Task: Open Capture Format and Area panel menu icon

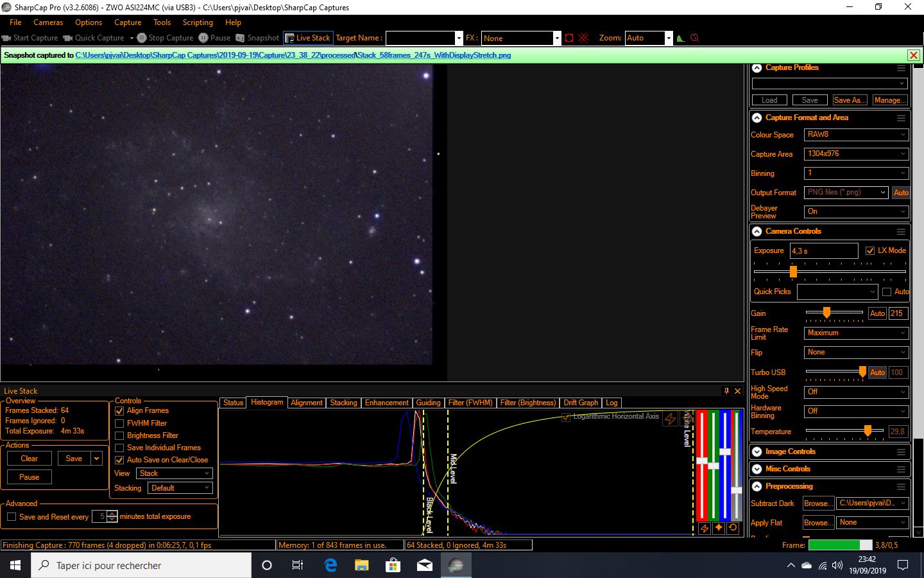Action: click(x=901, y=118)
